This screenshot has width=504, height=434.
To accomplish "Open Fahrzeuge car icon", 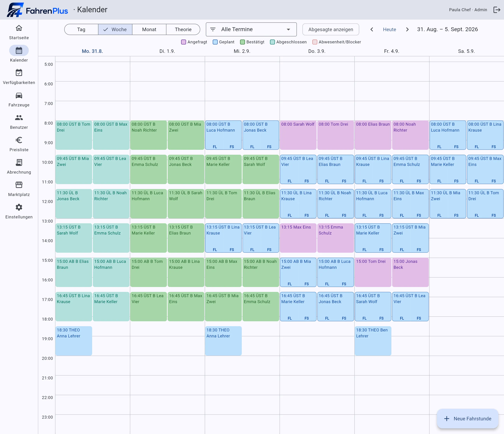I will click(x=19, y=95).
